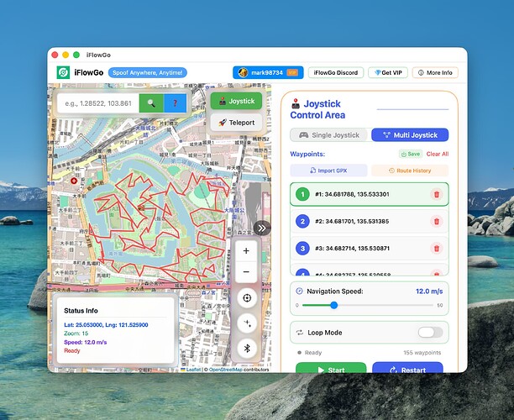This screenshot has height=420, width=514.
Task: Click Get VIP button
Action: (x=388, y=72)
